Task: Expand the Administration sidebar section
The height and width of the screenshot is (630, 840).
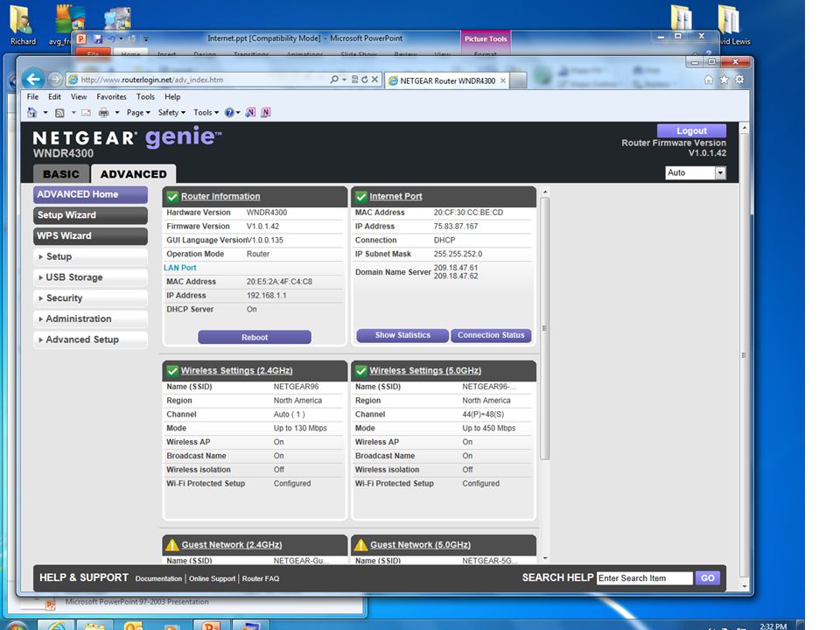Action: 90,318
